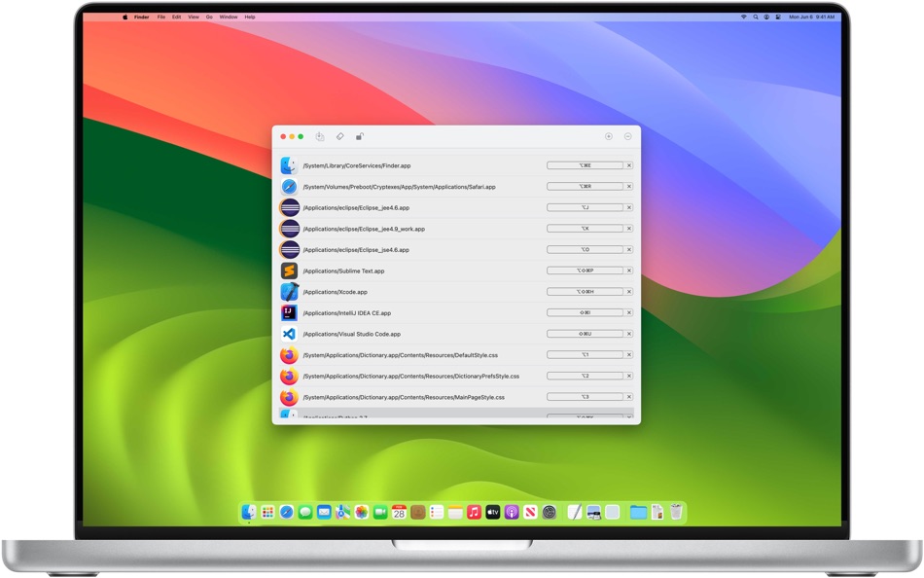The width and height of the screenshot is (924, 578).
Task: Click the Eclipse_jee4.6.app row icon
Action: tap(289, 207)
